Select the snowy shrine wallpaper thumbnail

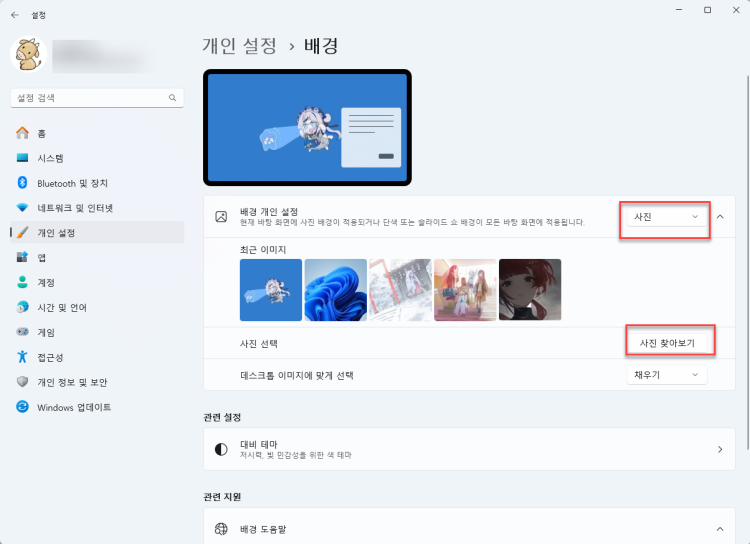pyautogui.click(x=400, y=290)
